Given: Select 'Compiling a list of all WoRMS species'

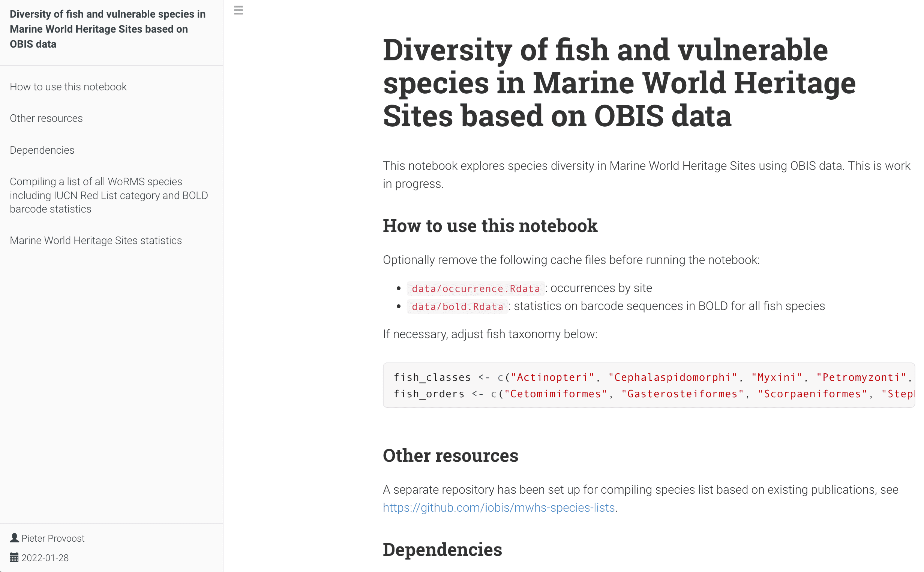Looking at the screenshot, I should point(109,195).
